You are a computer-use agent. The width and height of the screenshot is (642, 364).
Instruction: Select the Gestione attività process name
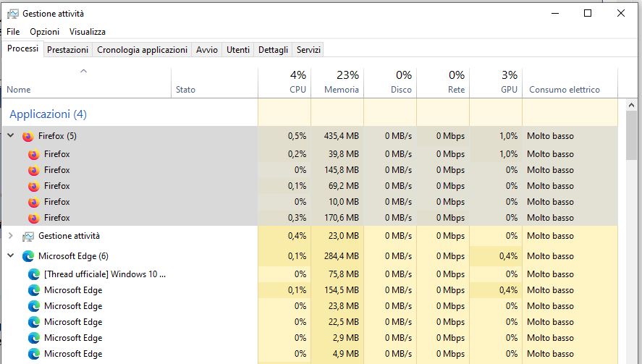click(69, 236)
